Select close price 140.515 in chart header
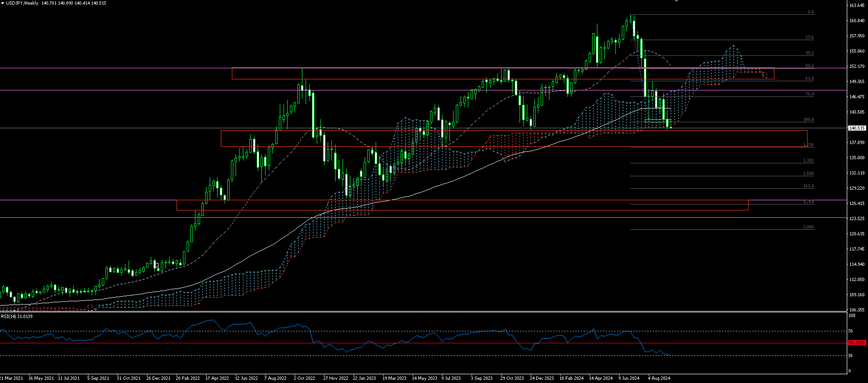The width and height of the screenshot is (868, 383). pyautogui.click(x=99, y=3)
